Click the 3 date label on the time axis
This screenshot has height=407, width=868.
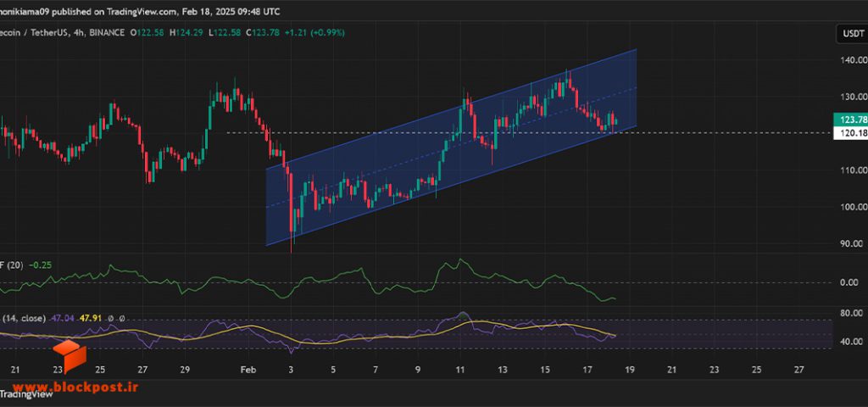click(x=292, y=370)
